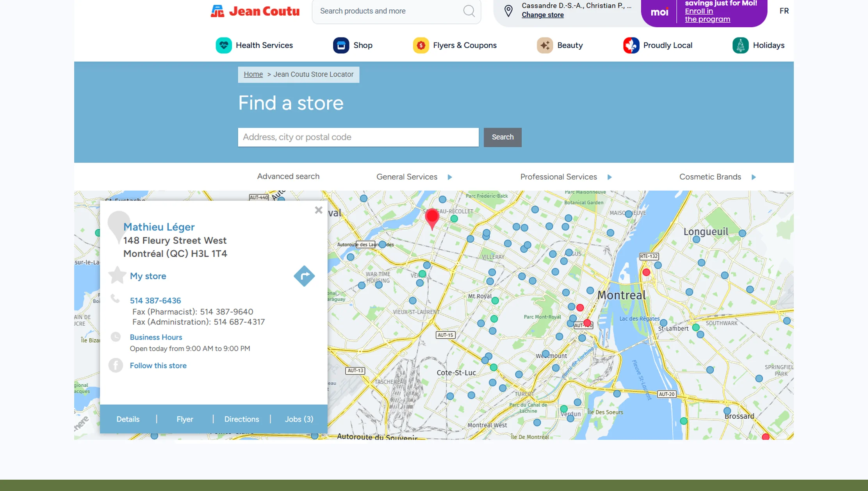Screen dimensions: 868x491
Task: Toggle My store with the star icon
Action: point(117,276)
